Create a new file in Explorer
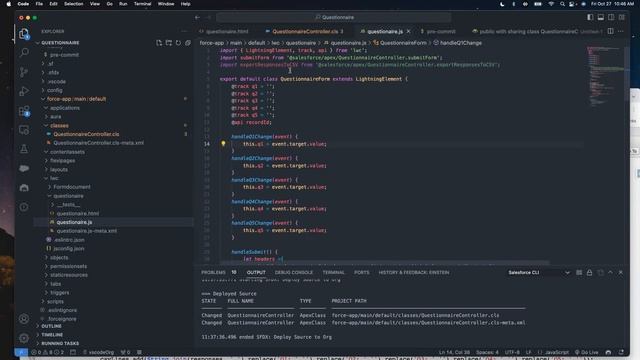The height and width of the screenshot is (360, 640). [159, 43]
